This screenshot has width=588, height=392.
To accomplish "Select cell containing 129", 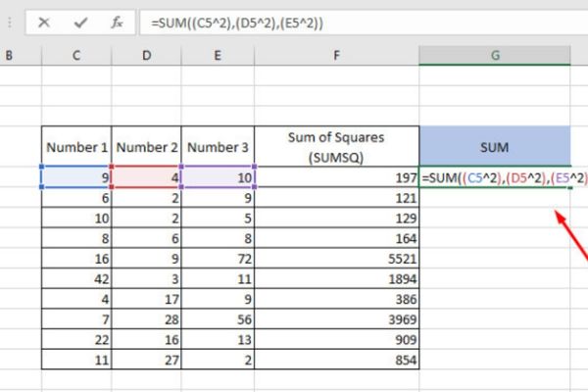I will 337,218.
